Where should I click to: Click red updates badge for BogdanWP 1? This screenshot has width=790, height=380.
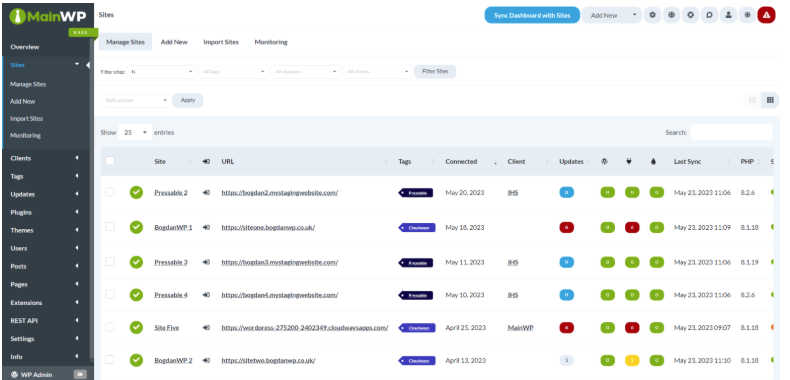[567, 227]
